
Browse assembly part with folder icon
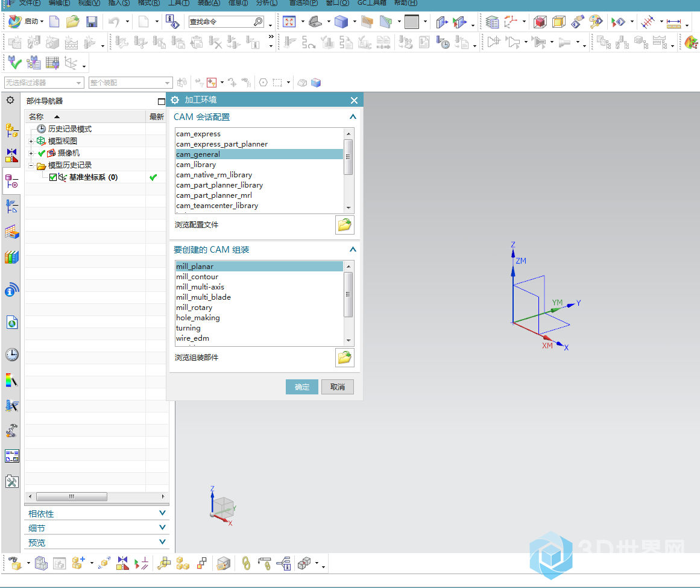coord(345,357)
